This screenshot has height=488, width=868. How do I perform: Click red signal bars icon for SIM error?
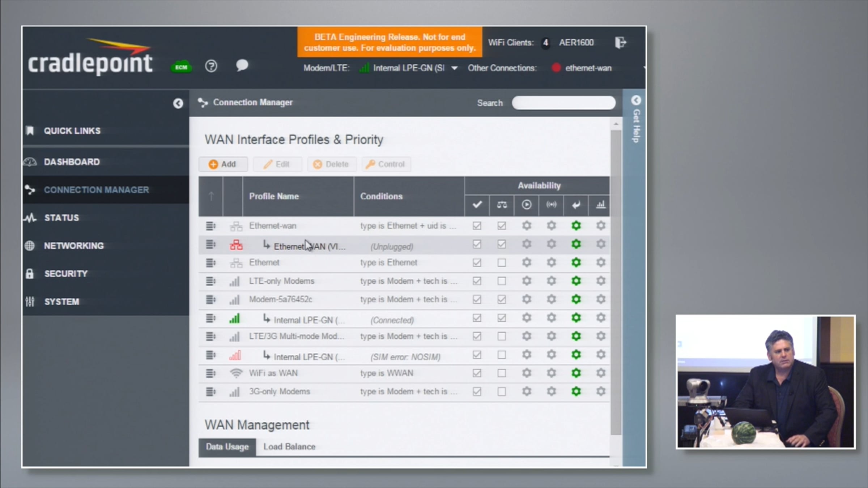click(235, 355)
